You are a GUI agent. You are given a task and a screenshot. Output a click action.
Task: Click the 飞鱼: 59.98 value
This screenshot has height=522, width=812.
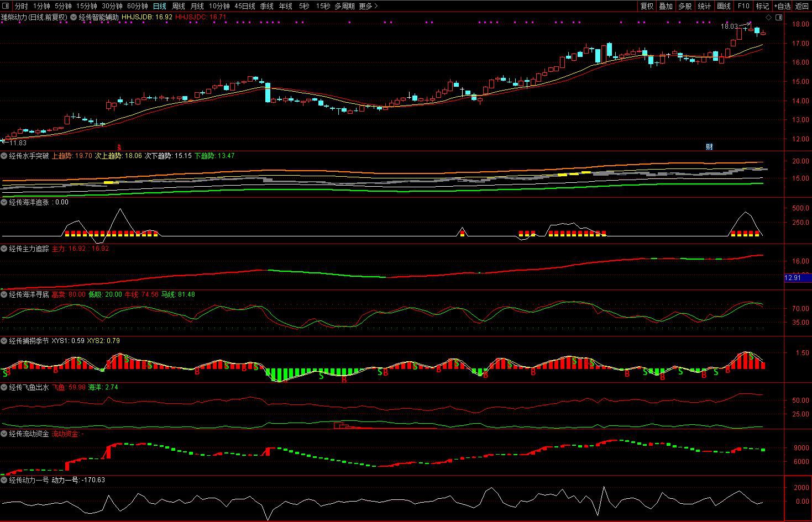coord(69,387)
